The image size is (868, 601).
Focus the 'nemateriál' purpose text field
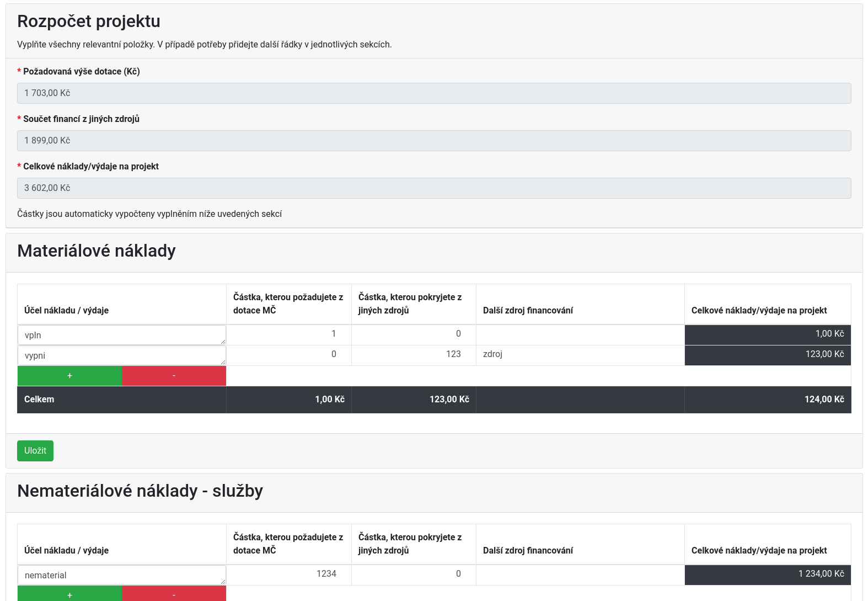121,575
